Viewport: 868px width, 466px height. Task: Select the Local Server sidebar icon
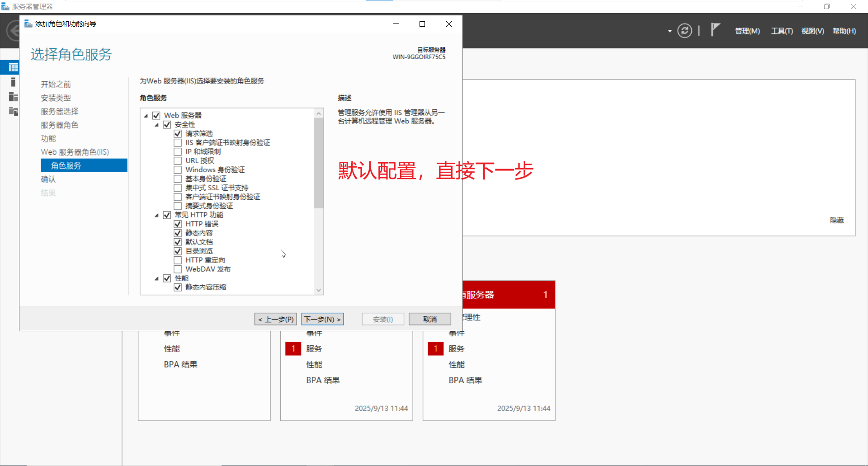(13, 82)
